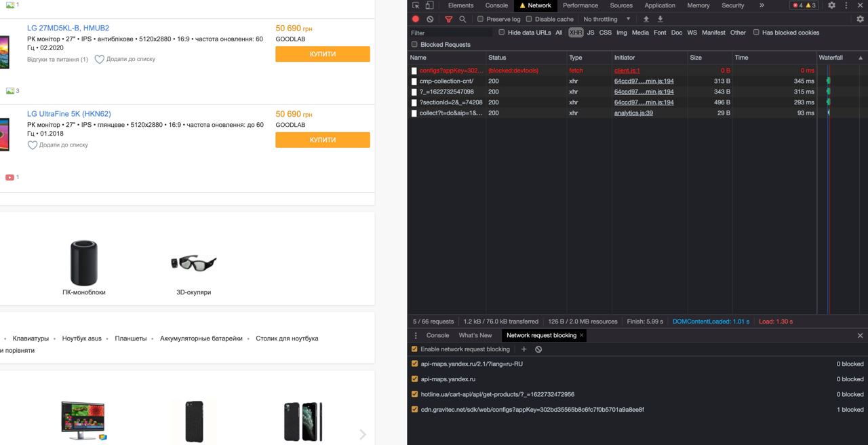Uncheck the api-maps.yandex.ru/2.1/?lang=ru-RU pattern

[415, 364]
